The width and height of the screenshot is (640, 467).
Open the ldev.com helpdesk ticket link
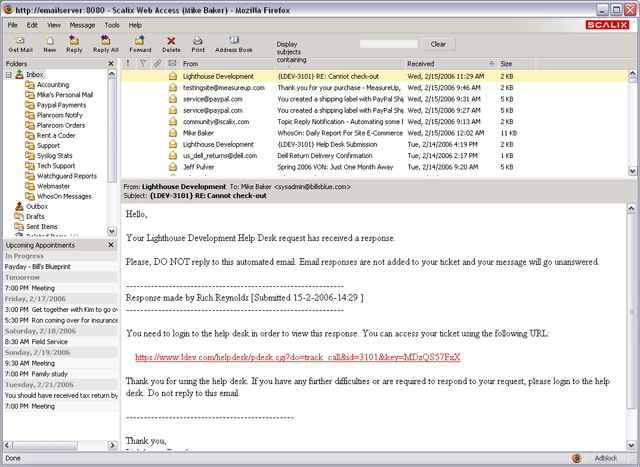tap(298, 357)
